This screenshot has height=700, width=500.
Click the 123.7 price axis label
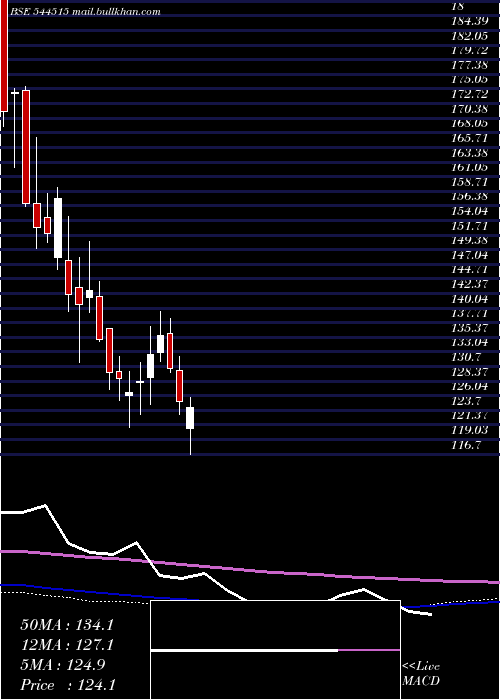click(468, 401)
